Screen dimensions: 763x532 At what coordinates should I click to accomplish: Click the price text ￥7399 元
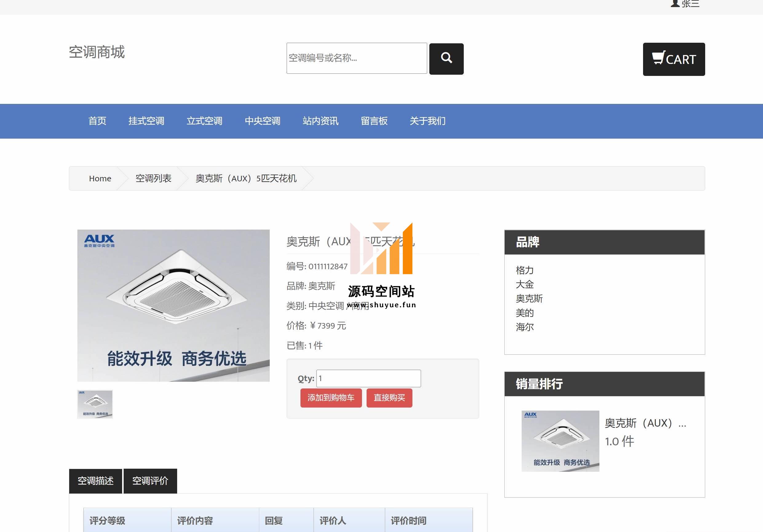(x=328, y=326)
